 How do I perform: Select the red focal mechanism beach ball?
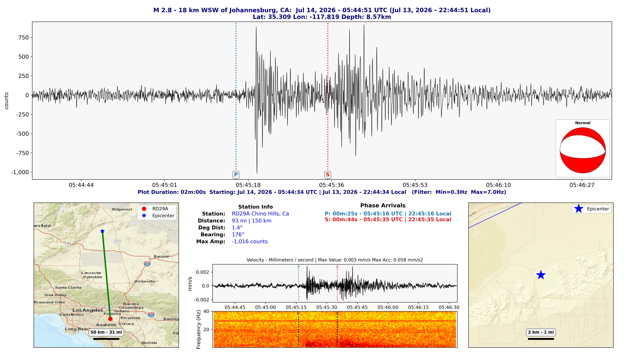point(583,150)
